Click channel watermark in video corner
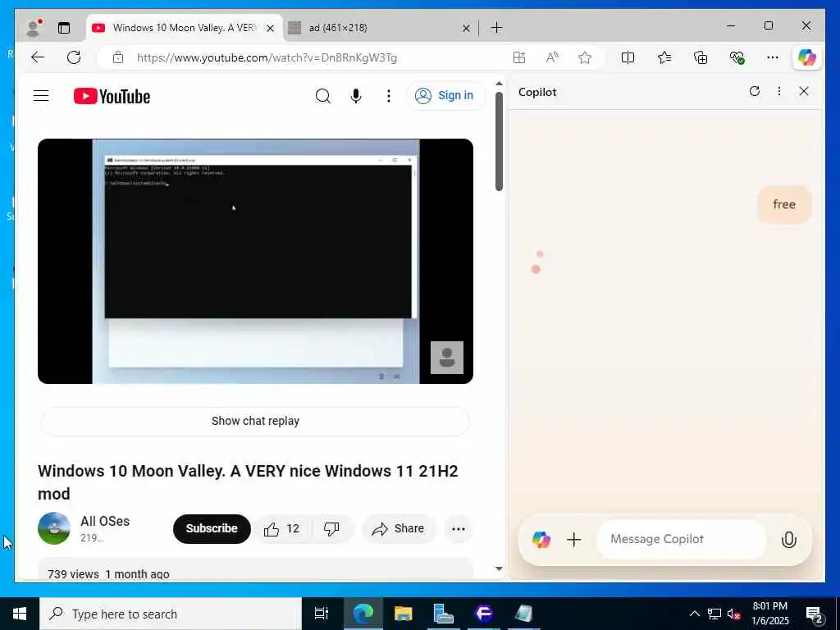The width and height of the screenshot is (840, 630). (x=447, y=358)
